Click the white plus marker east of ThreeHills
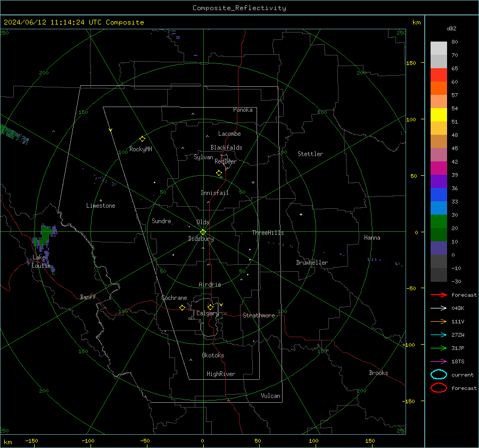 pyautogui.click(x=301, y=214)
